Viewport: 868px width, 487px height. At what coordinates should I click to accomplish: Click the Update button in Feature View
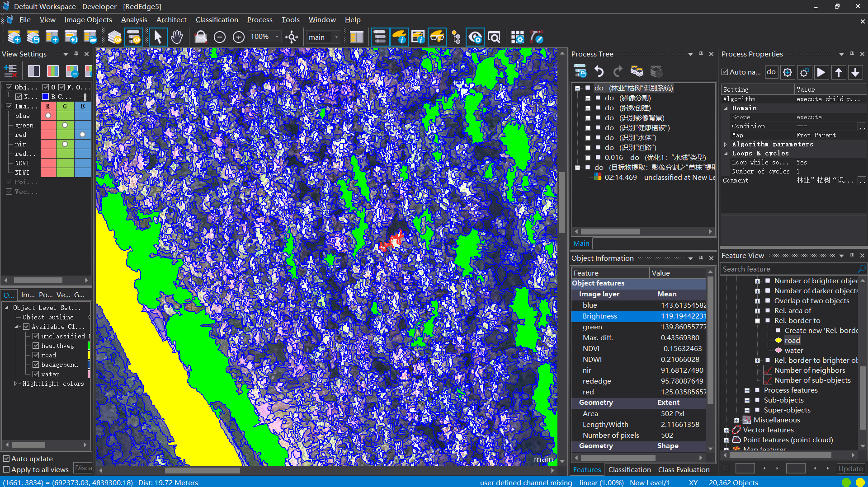(850, 468)
